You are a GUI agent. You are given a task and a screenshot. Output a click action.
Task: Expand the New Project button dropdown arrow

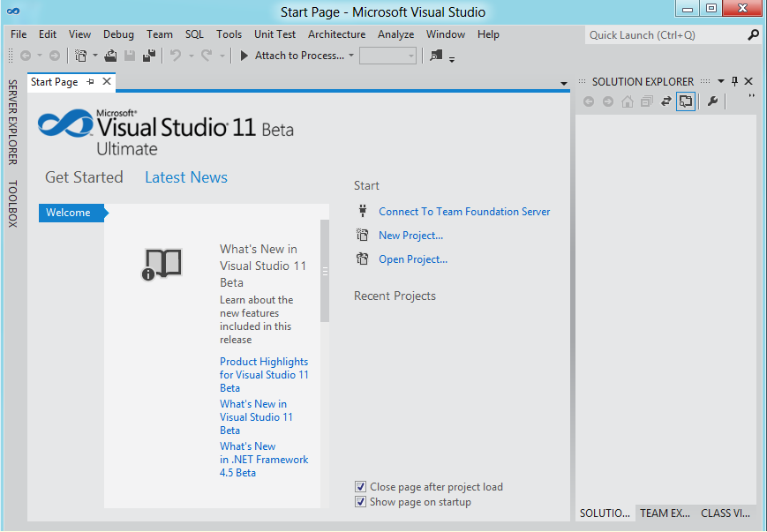95,56
